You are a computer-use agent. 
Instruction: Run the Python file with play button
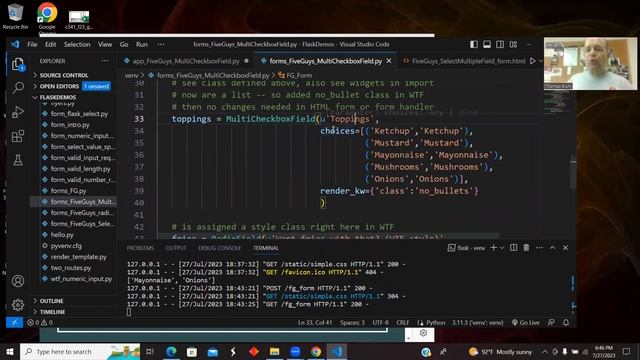533,61
